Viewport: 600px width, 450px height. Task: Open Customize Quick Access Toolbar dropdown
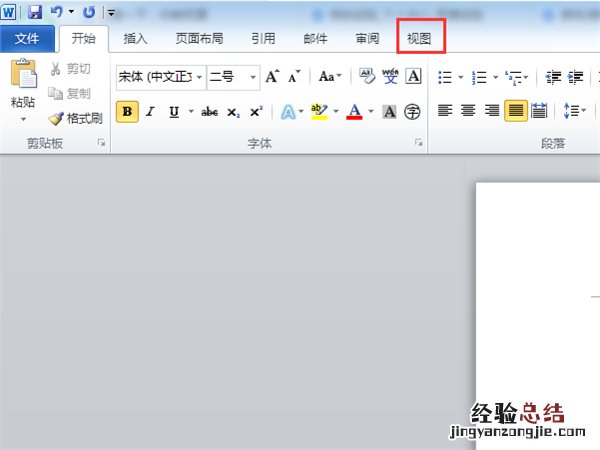coord(111,13)
